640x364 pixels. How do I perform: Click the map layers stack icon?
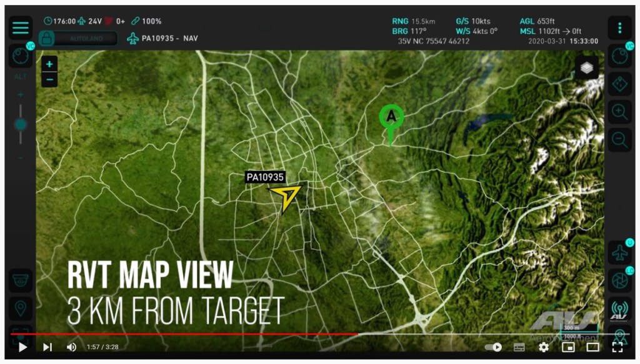[586, 67]
